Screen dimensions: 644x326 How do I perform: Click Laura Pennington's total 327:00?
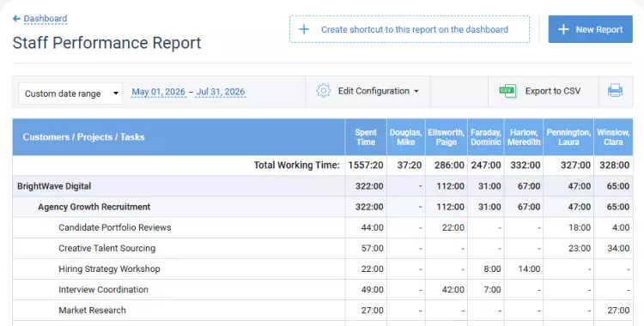coord(575,165)
